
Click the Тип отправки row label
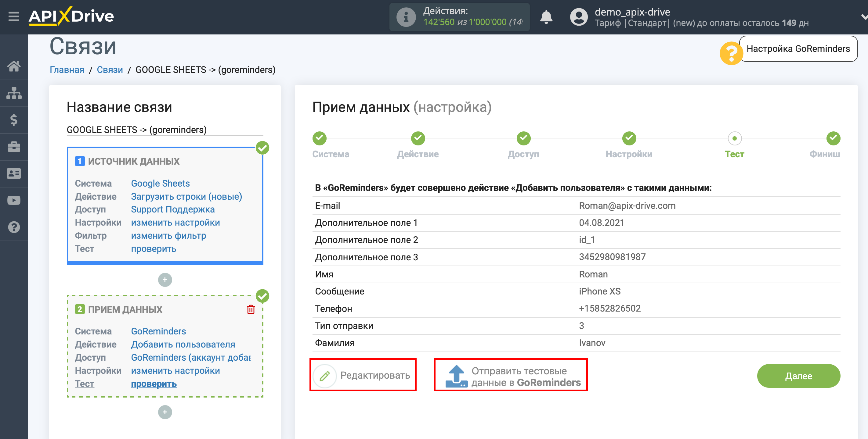[344, 326]
